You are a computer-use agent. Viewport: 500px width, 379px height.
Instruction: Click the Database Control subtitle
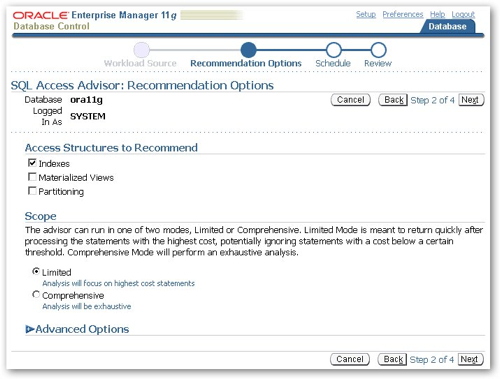51,26
